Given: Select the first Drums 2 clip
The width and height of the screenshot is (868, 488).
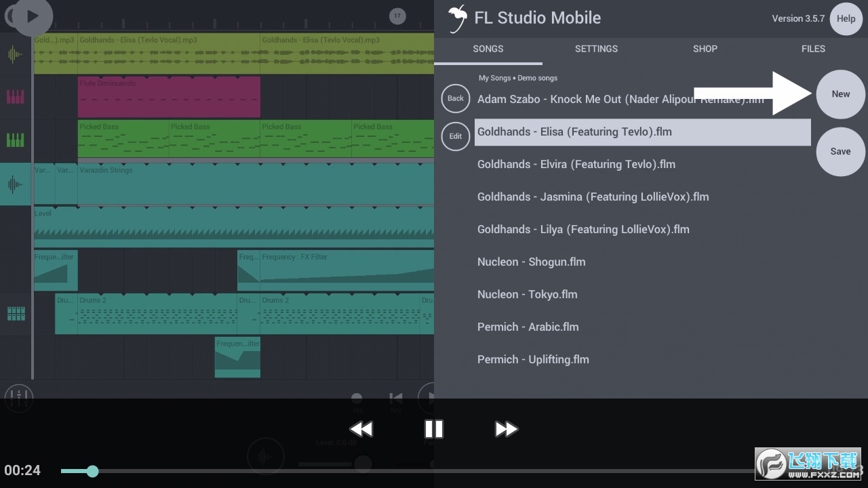Looking at the screenshot, I should (x=157, y=314).
